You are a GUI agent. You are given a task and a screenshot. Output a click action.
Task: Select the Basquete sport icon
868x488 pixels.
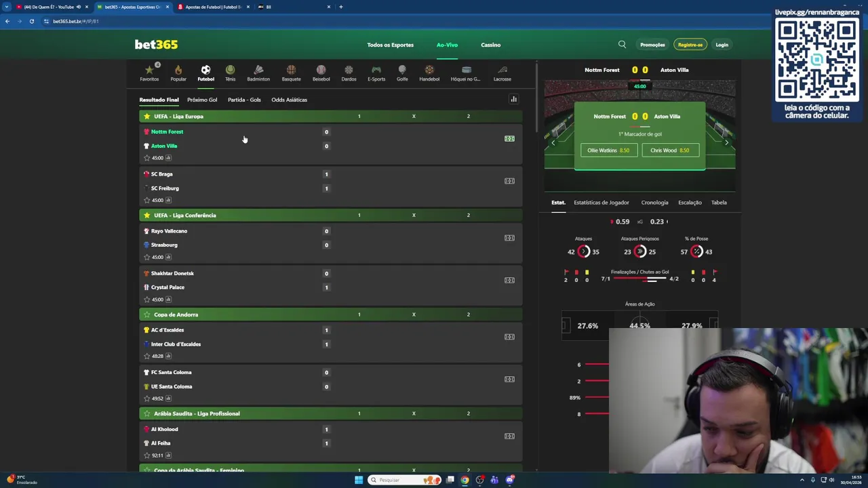[291, 73]
